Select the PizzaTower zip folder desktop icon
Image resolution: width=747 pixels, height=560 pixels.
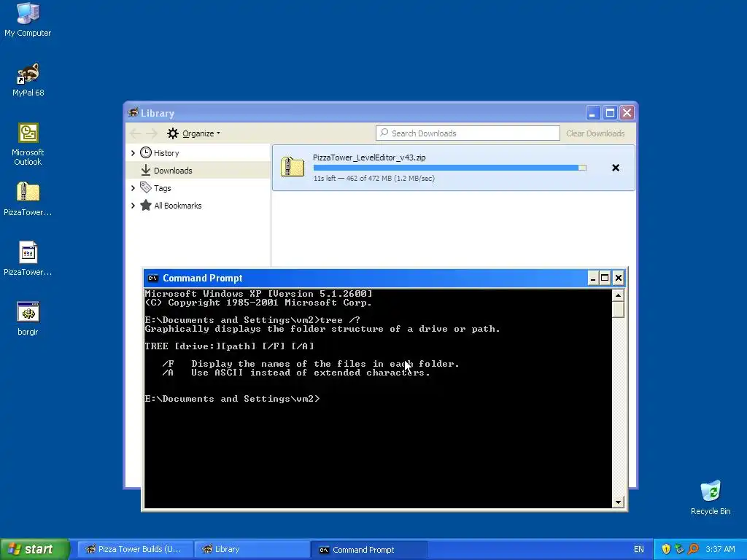pos(28,199)
